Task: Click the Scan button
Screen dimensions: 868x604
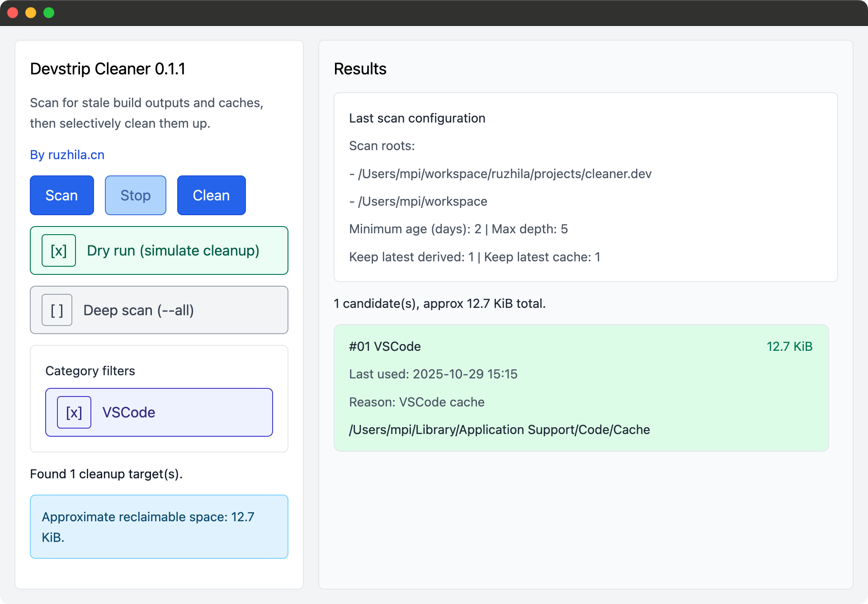Action: pyautogui.click(x=62, y=195)
